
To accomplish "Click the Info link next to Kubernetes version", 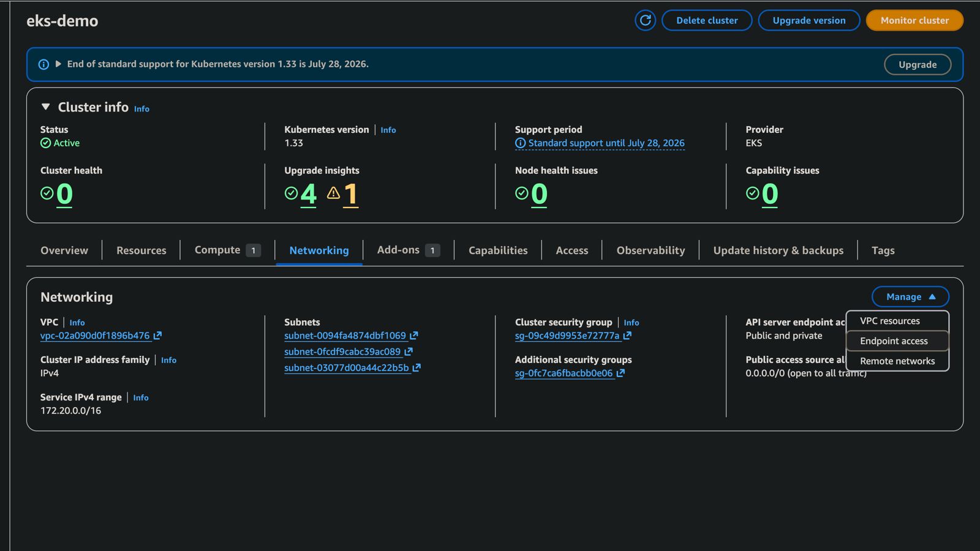I will (x=388, y=130).
